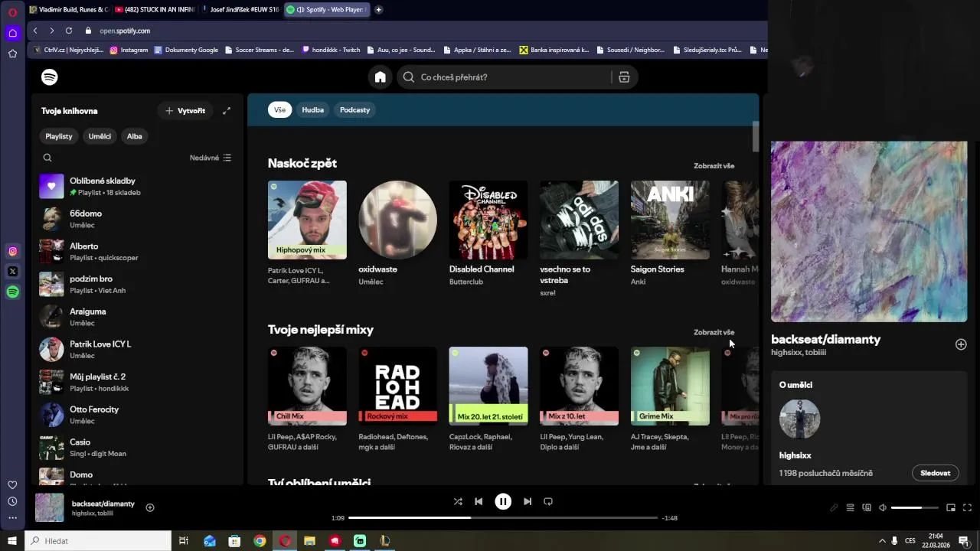Image resolution: width=980 pixels, height=551 pixels.
Task: Filter library by Alba
Action: (x=135, y=136)
